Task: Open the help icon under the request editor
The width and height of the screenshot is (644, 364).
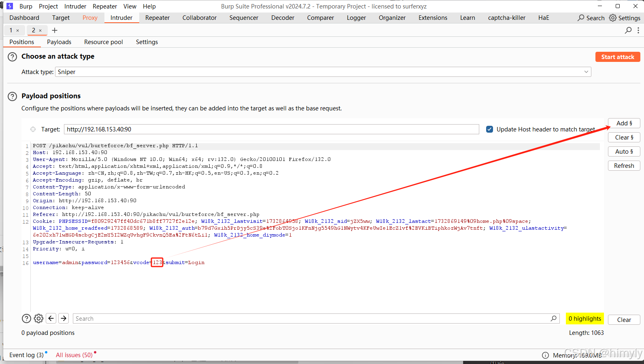Action: (26, 319)
